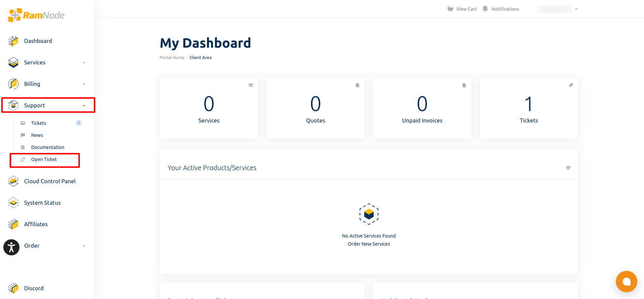Screen dimensions: 644x299
Task: Select Open Ticket in Support submenu
Action: click(44, 159)
